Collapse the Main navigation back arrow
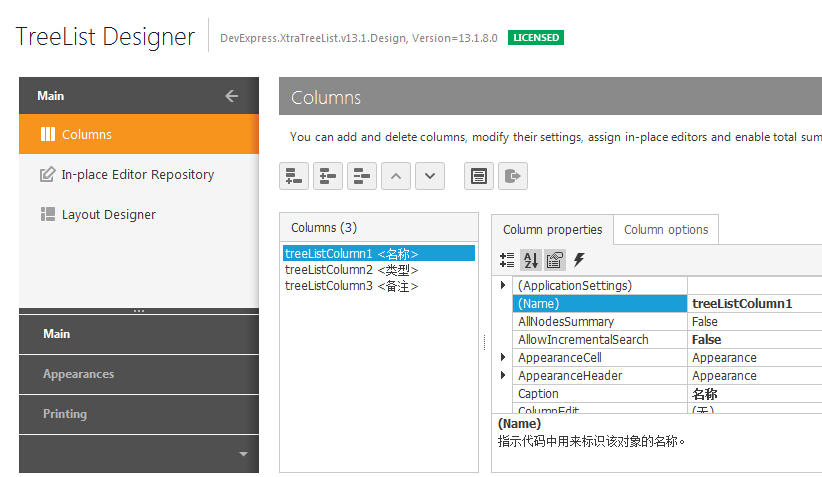Viewport: 822px width, 477px height. click(231, 96)
